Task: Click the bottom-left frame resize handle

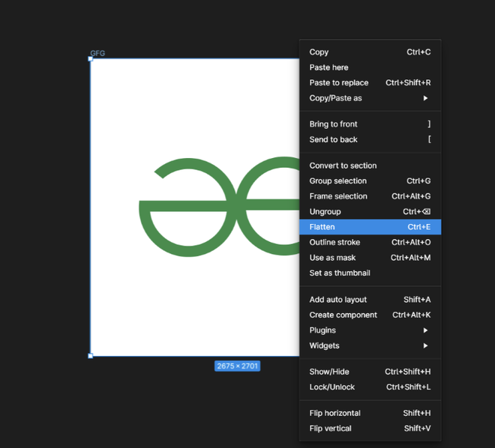Action: click(x=90, y=356)
